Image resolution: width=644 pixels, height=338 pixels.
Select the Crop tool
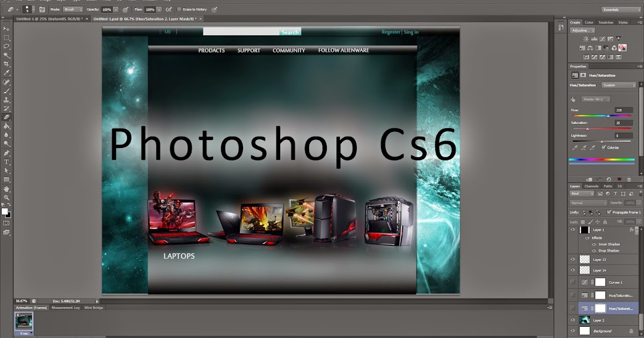[6, 64]
